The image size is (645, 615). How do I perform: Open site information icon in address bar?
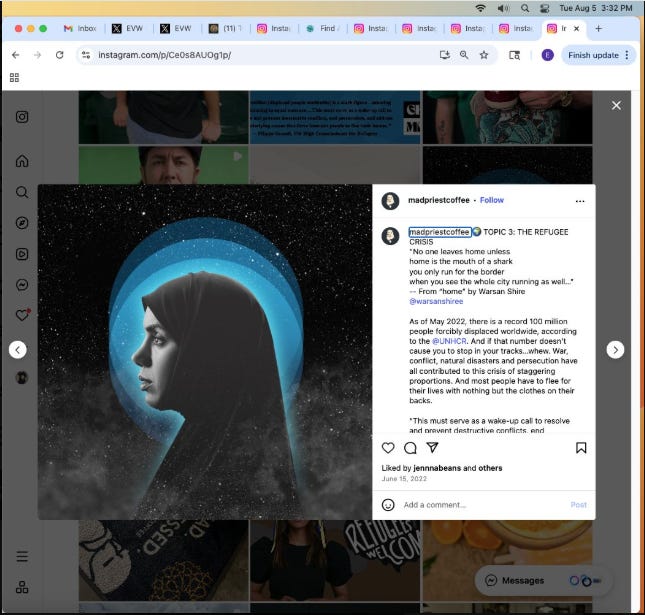click(86, 55)
